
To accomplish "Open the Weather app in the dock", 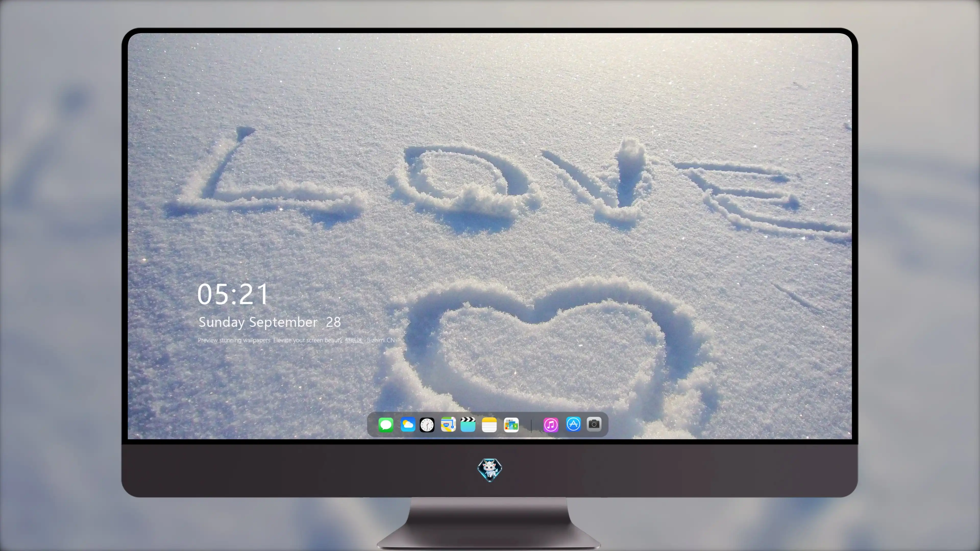I will click(408, 424).
